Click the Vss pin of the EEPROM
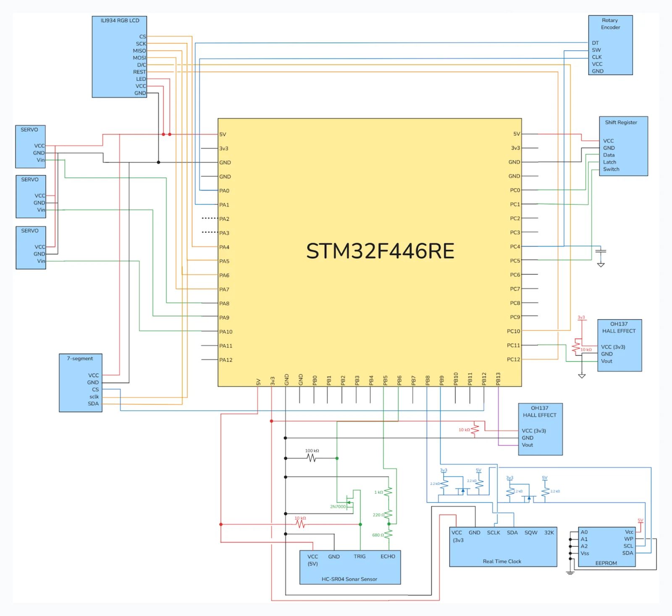This screenshot has width=672, height=616. 585,553
